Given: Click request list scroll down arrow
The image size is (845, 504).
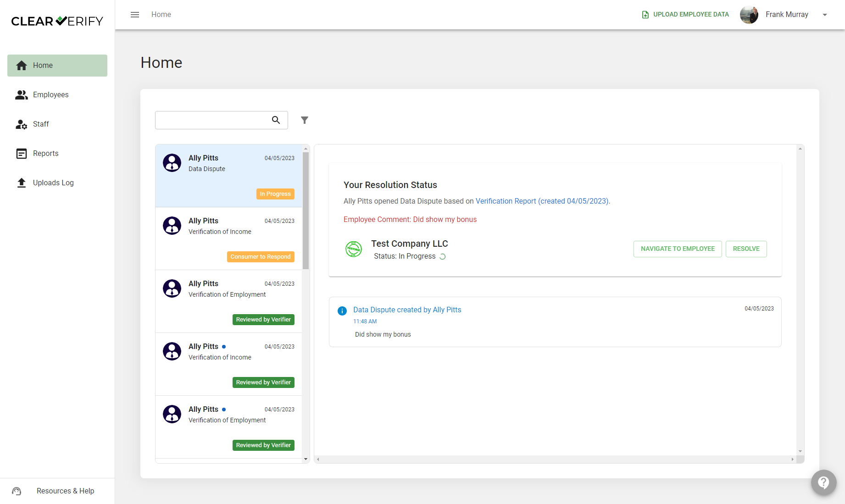Looking at the screenshot, I should point(306,460).
